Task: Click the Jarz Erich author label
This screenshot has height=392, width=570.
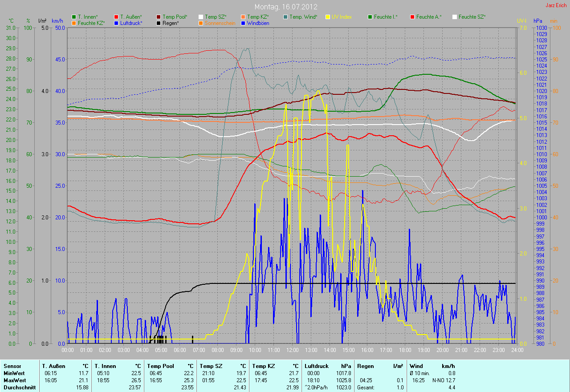Action: (x=556, y=5)
